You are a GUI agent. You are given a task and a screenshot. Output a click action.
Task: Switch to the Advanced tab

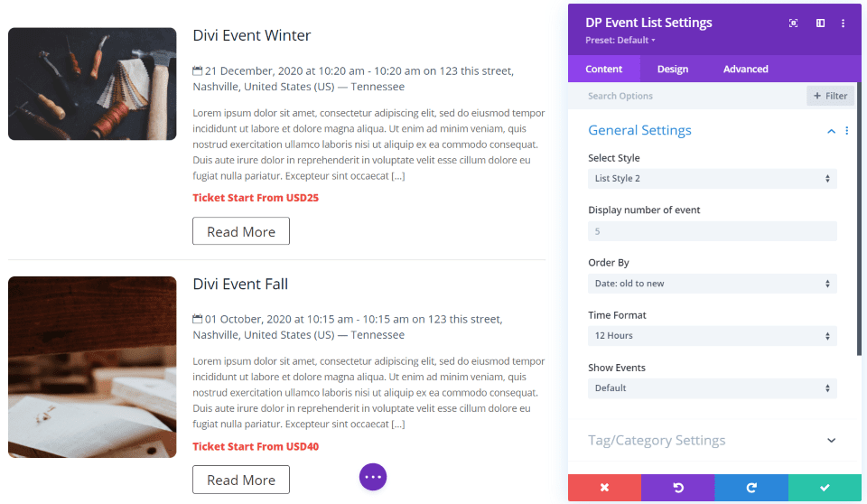pos(745,70)
